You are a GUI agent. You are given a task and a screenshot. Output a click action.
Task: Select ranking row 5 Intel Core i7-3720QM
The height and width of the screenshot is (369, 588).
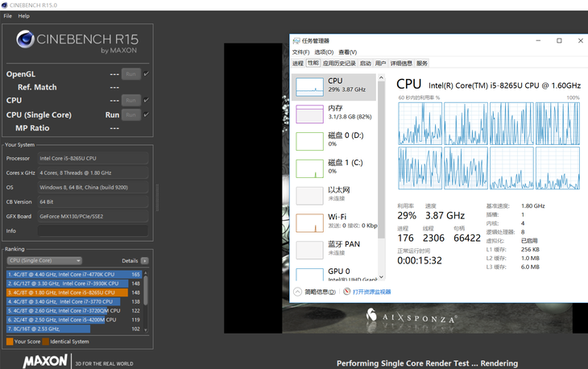click(74, 311)
